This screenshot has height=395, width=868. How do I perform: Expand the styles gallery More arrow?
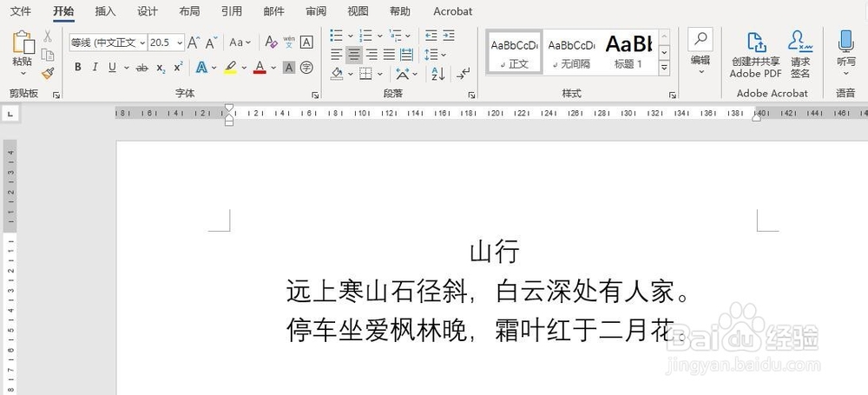(x=664, y=68)
